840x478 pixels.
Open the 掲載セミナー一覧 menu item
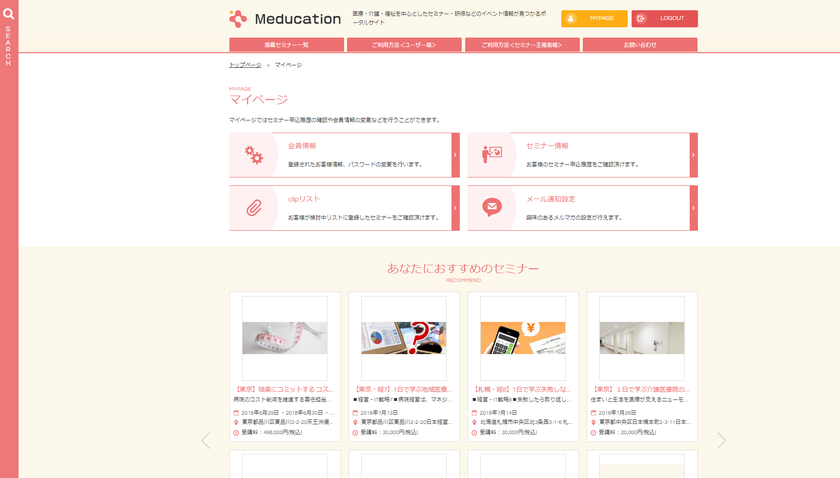[x=286, y=45]
